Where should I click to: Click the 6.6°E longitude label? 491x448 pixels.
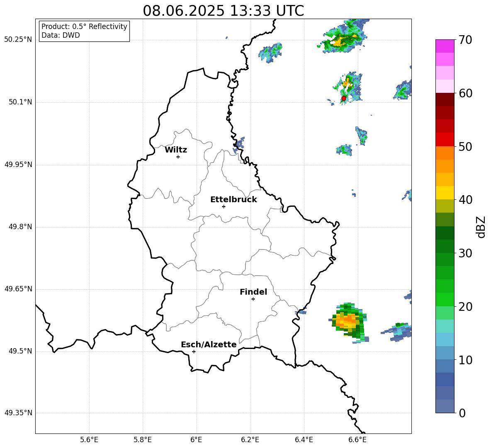(357, 440)
